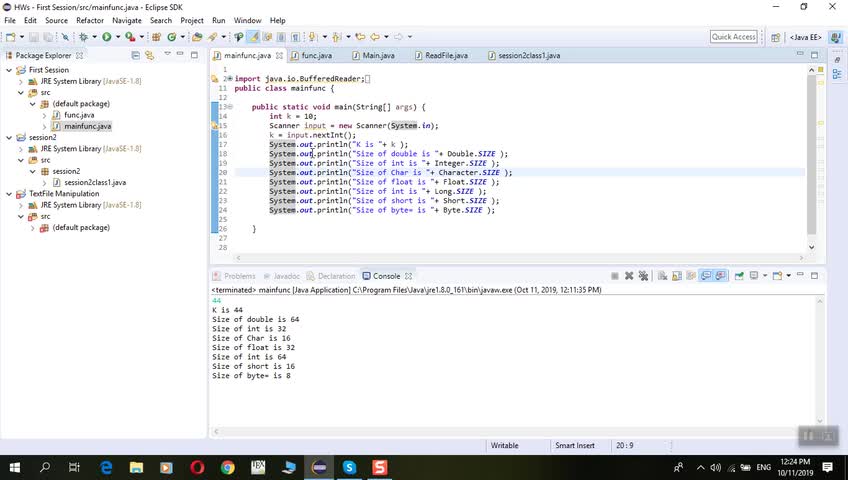This screenshot has width=848, height=480.
Task: Click the New Java Class toolbar icon
Action: [171, 37]
